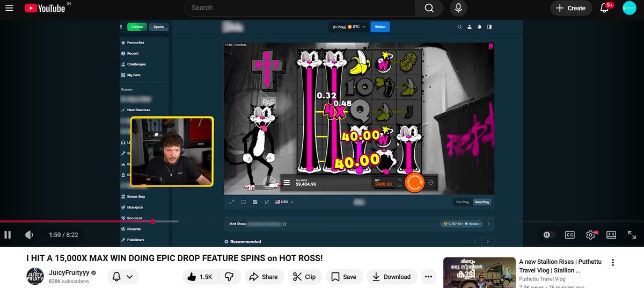This screenshot has width=644, height=288.
Task: Focus the YouTube search field
Action: coord(300,8)
